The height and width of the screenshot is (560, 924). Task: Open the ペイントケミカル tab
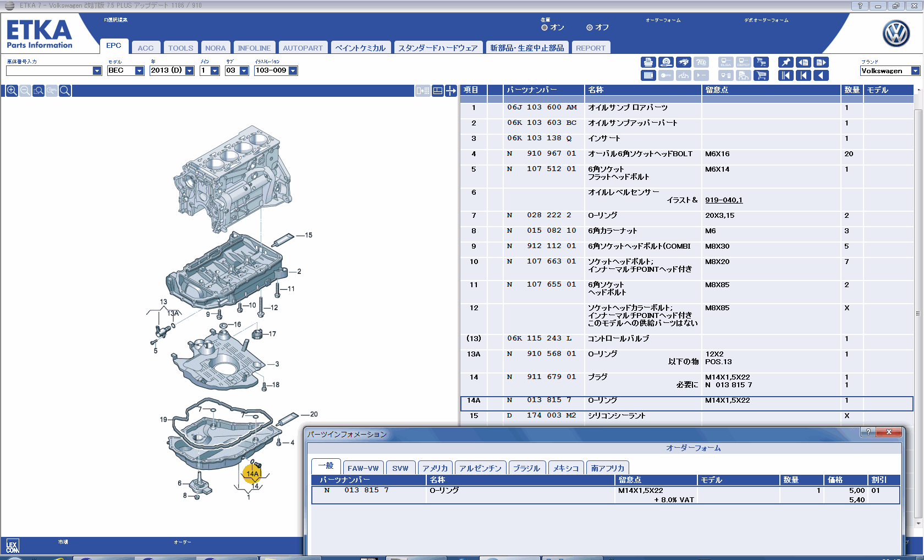coord(361,48)
